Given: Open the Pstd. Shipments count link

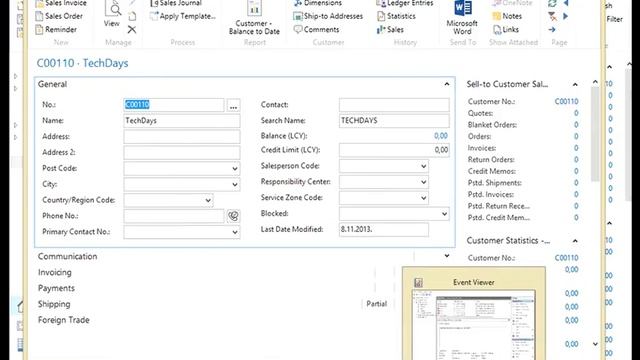Looking at the screenshot, I should (x=576, y=183).
